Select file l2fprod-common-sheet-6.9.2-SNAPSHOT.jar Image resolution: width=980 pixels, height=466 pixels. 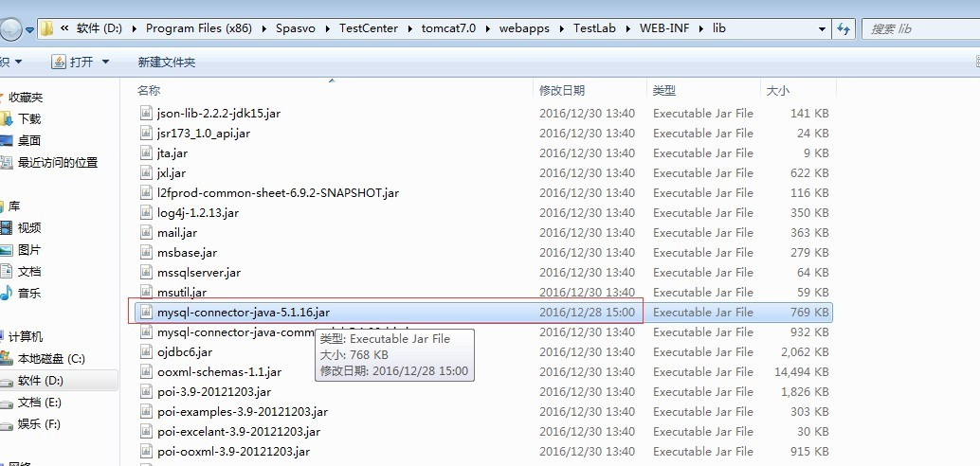tap(278, 193)
